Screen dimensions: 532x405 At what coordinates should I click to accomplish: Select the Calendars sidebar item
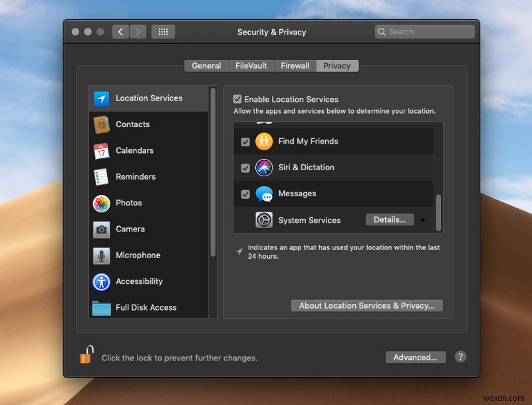(134, 150)
